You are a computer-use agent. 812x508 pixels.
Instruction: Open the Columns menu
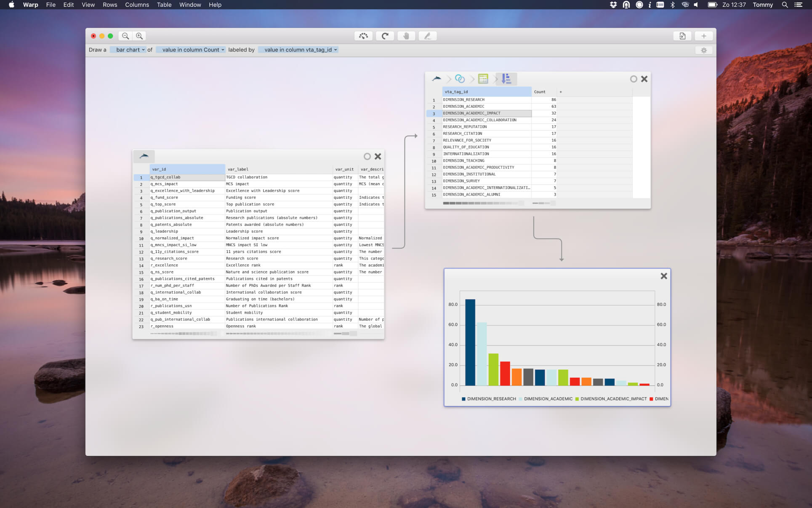tap(137, 5)
